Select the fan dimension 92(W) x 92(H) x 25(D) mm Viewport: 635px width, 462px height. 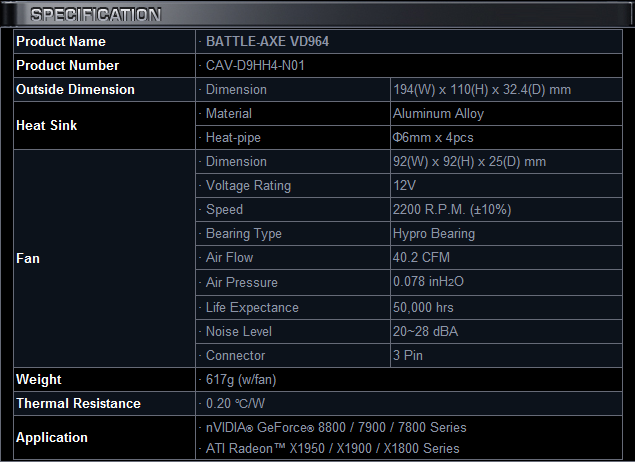tap(469, 162)
